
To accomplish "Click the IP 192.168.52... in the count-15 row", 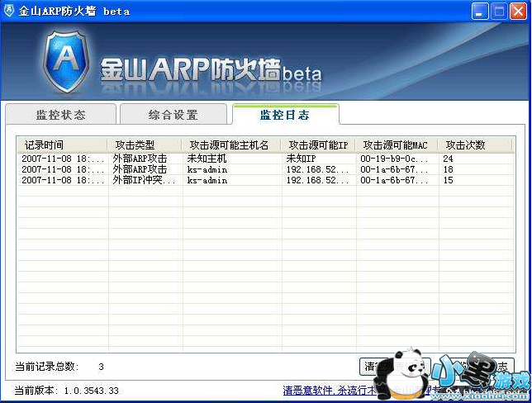I will [317, 180].
